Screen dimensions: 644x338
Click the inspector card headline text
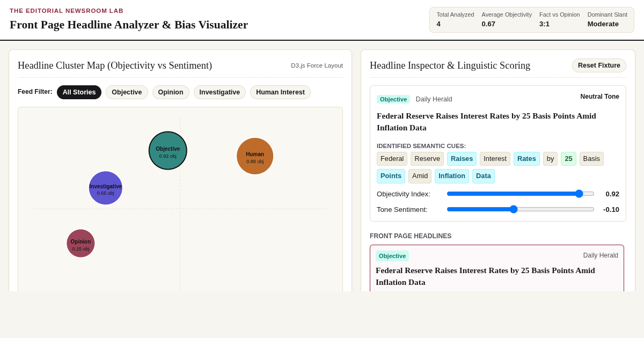[486, 122]
